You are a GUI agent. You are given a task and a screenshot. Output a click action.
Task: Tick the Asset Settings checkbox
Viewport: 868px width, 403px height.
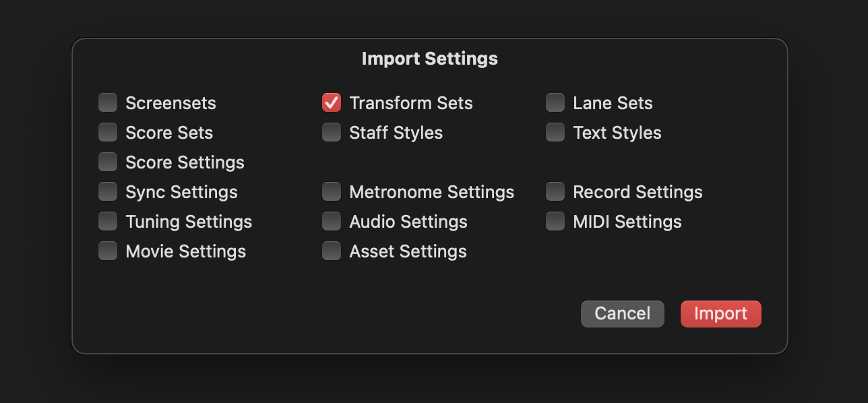click(x=332, y=251)
